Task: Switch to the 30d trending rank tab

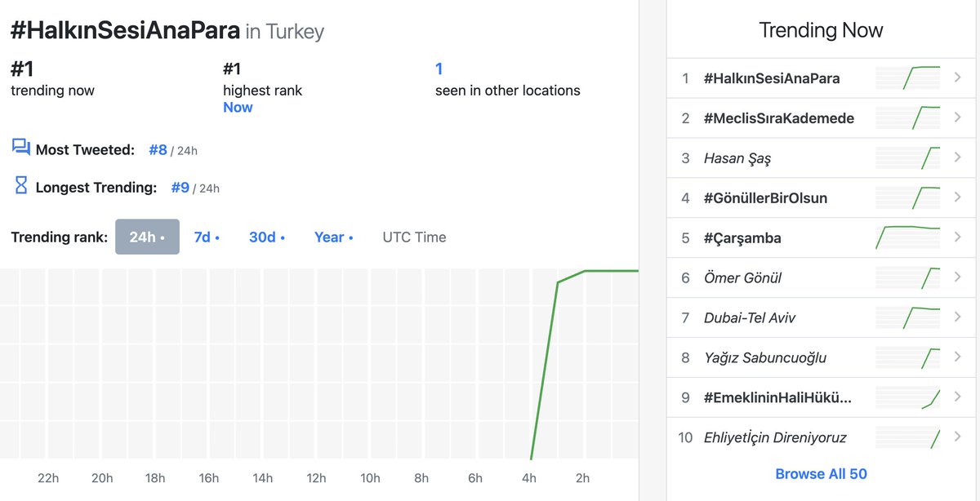Action: (x=267, y=237)
